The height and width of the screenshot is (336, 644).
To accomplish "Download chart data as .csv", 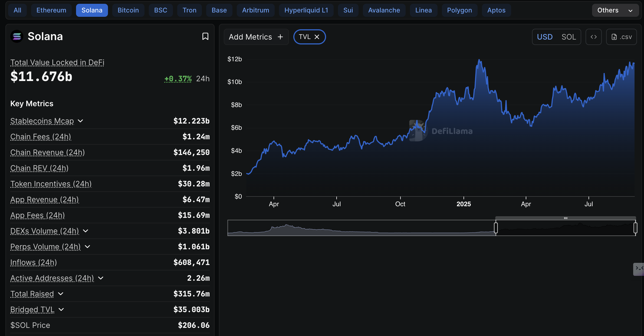I will click(621, 37).
